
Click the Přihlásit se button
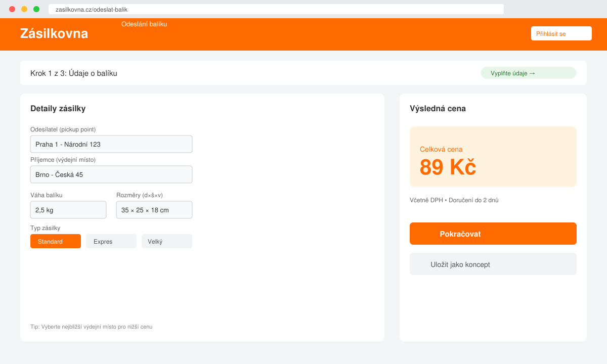[561, 33]
